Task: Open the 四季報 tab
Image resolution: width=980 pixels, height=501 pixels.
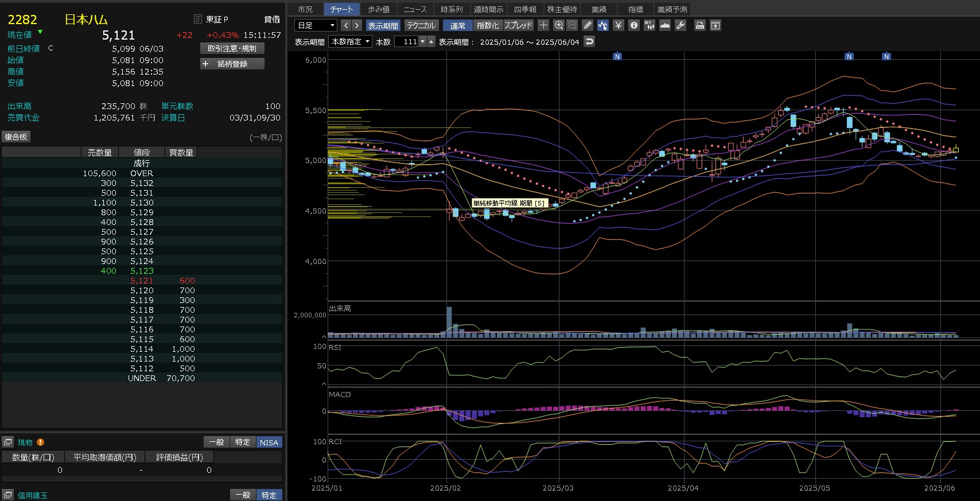Action: [x=526, y=9]
